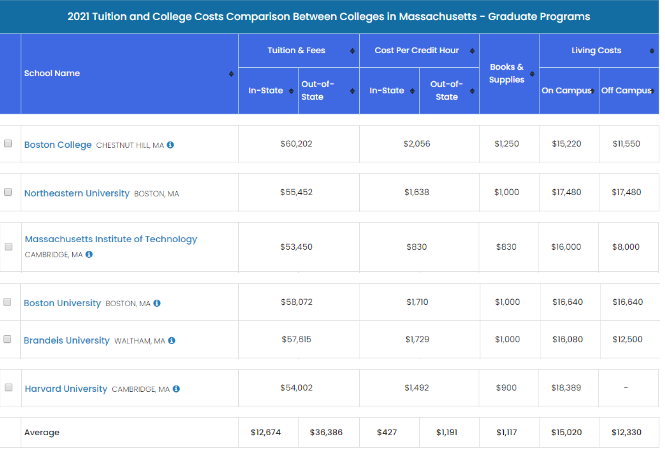This screenshot has width=665, height=451.
Task: Click Boston College books cost $1,250
Action: tap(506, 144)
